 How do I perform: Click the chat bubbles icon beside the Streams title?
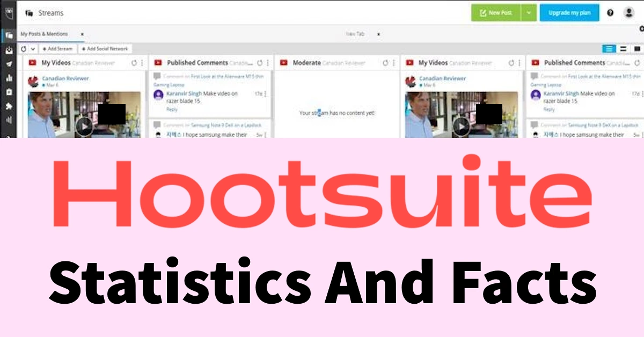[x=29, y=13]
